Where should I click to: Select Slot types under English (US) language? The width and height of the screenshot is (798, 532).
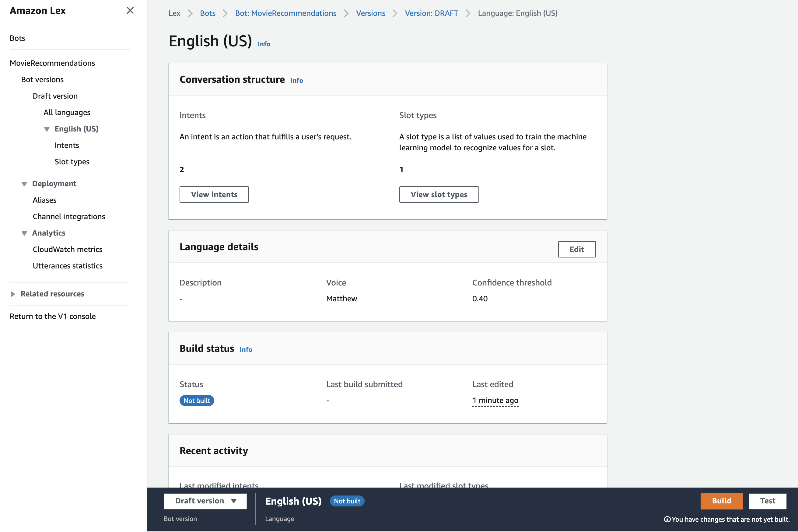coord(72,162)
